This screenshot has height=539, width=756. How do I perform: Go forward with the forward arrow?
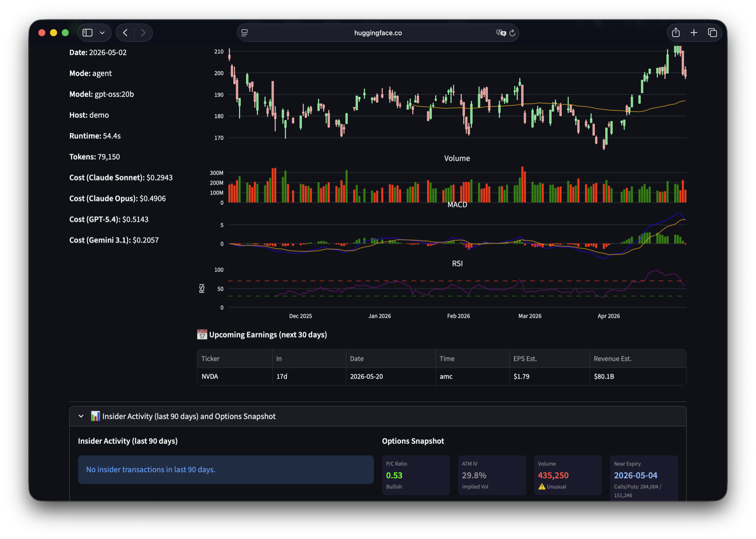[x=143, y=33]
